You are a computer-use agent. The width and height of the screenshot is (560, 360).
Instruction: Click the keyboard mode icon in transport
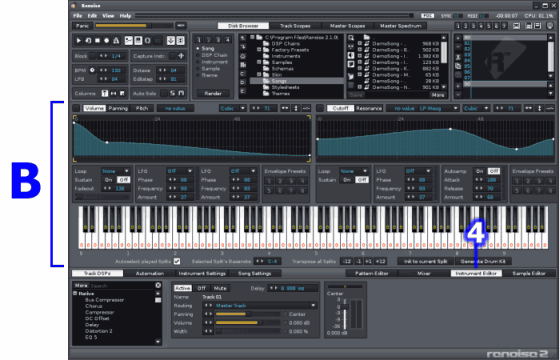coord(138,40)
